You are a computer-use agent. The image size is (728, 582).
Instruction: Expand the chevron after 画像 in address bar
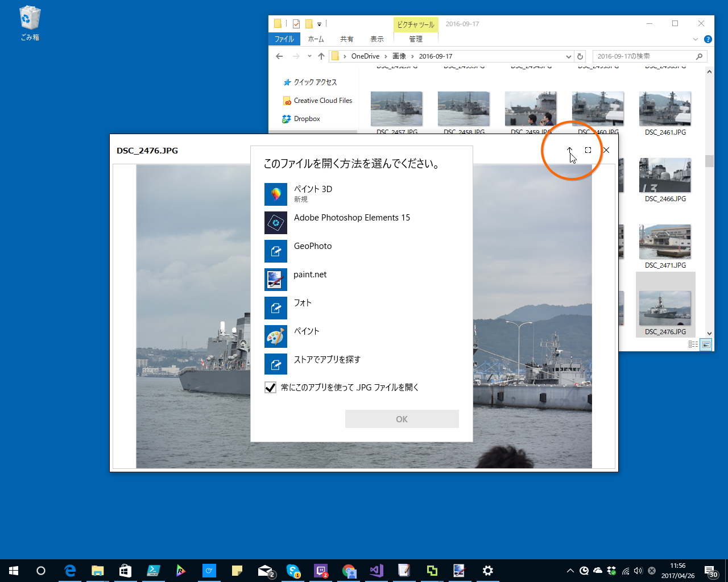point(413,56)
